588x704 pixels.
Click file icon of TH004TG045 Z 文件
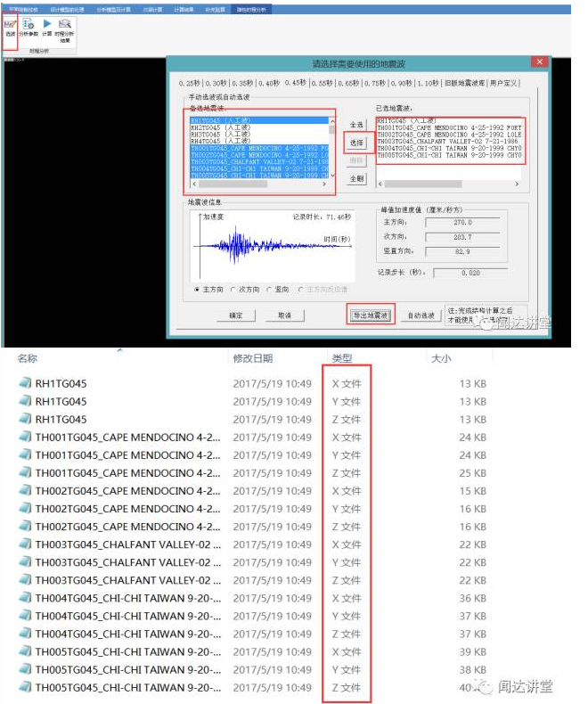pos(25,634)
